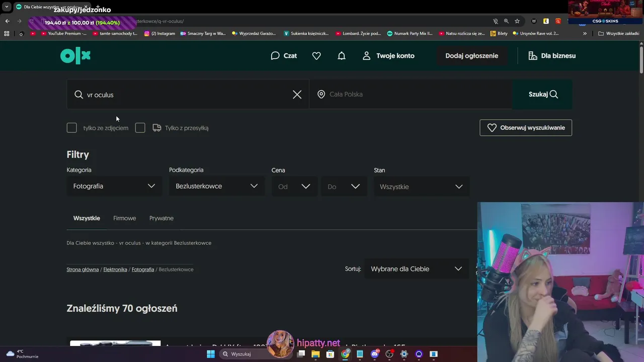Open Podkategoria dropdown showing Bezlusterkowce
This screenshot has height=362, width=644.
coord(217,186)
